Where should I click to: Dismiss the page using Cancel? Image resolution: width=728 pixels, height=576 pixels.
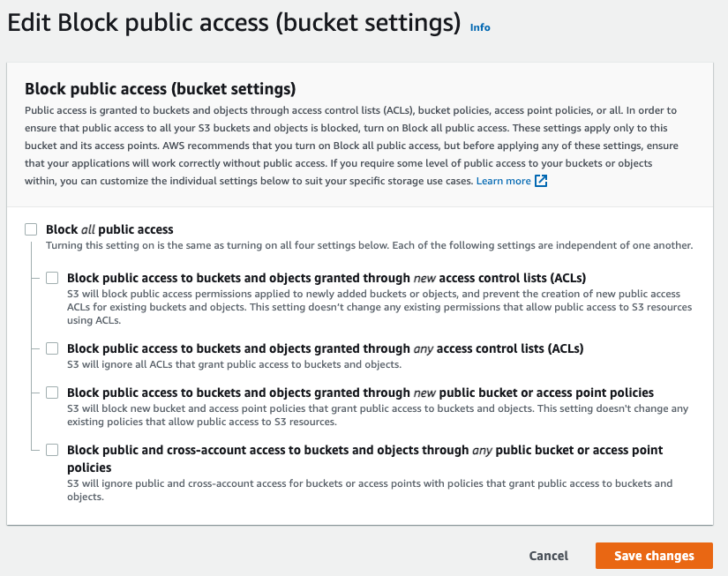(x=548, y=556)
